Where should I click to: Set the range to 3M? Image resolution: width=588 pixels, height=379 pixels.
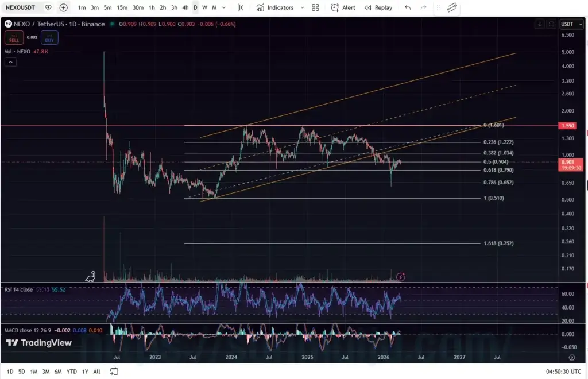(x=46, y=372)
